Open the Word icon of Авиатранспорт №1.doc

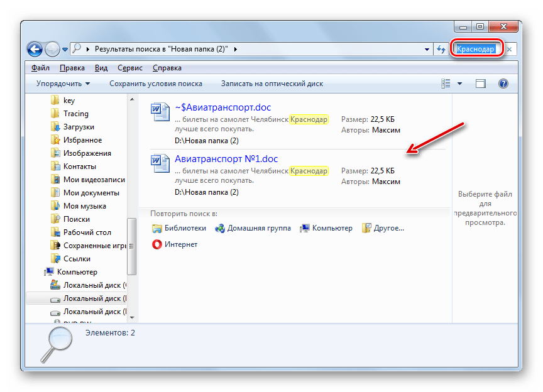[160, 165]
